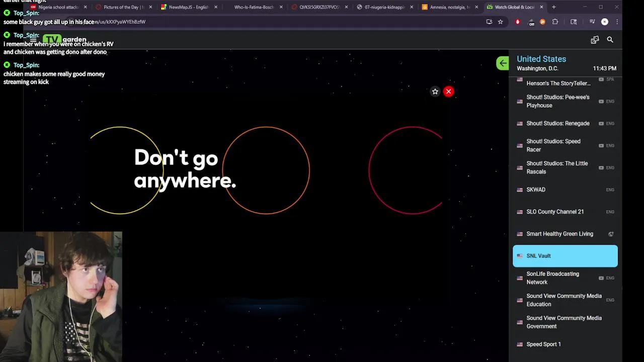
Task: Select Smart Healthy Green Living channel
Action: point(565,234)
